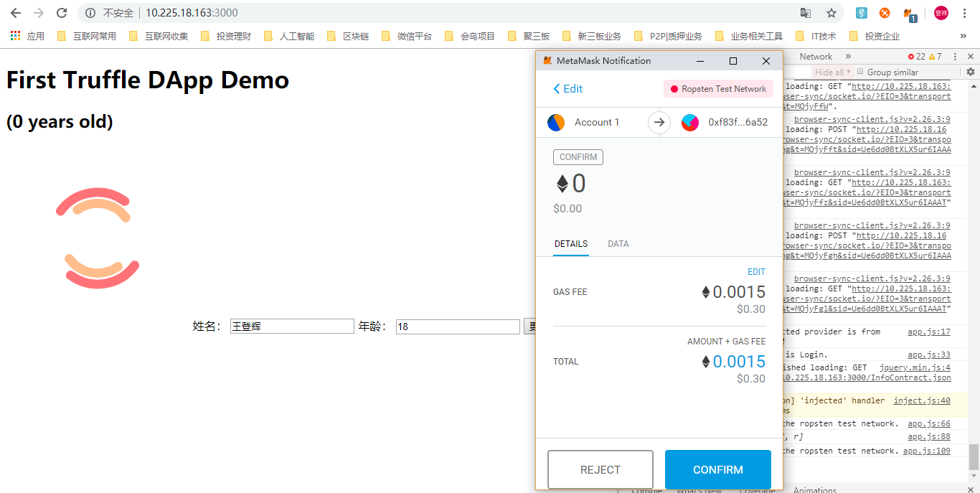This screenshot has width=980, height=493.
Task: Reject the MetaMask transaction
Action: 600,469
